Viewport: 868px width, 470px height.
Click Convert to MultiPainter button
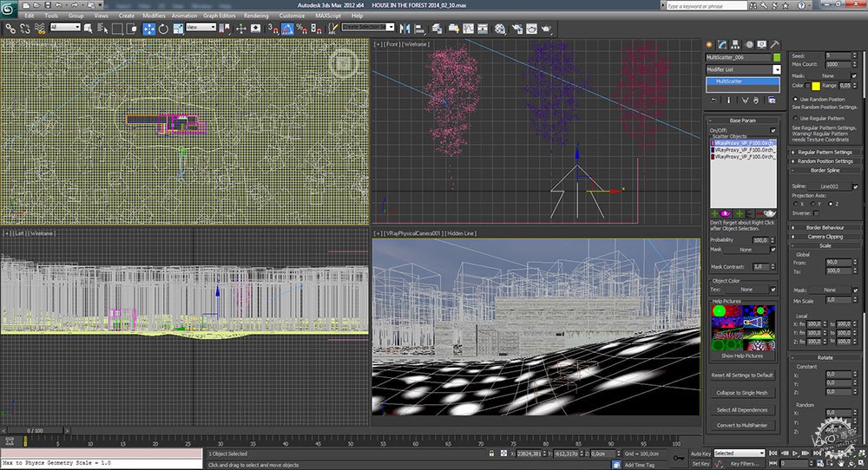click(742, 425)
